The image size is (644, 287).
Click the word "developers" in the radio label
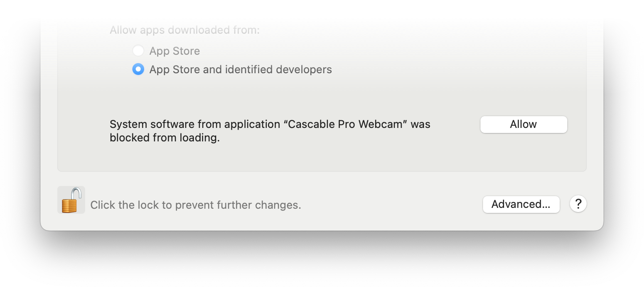click(304, 69)
